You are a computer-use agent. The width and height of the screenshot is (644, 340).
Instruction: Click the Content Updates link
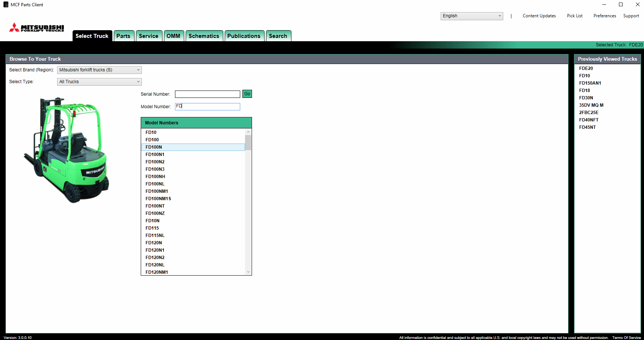coord(539,16)
